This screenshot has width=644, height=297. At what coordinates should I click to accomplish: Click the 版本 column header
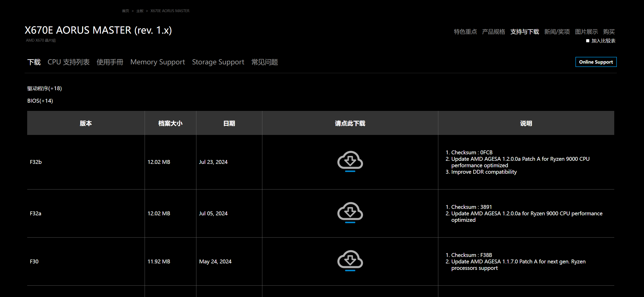coord(86,123)
